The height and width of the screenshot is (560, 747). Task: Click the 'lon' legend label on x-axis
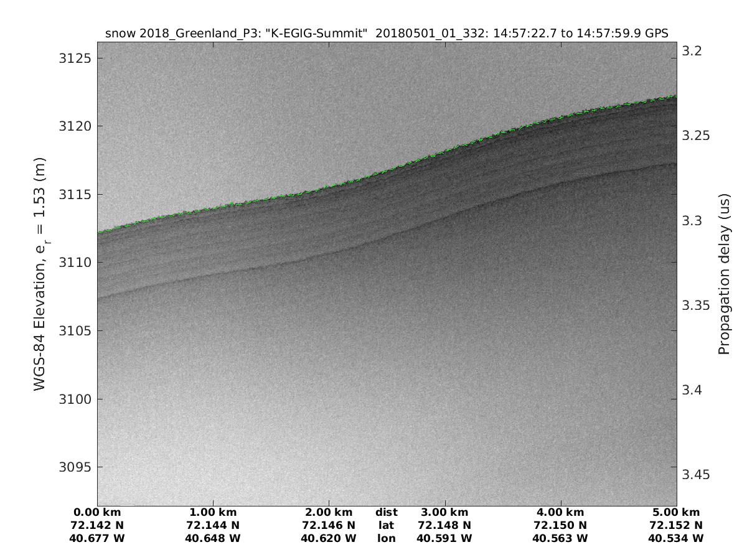386,538
